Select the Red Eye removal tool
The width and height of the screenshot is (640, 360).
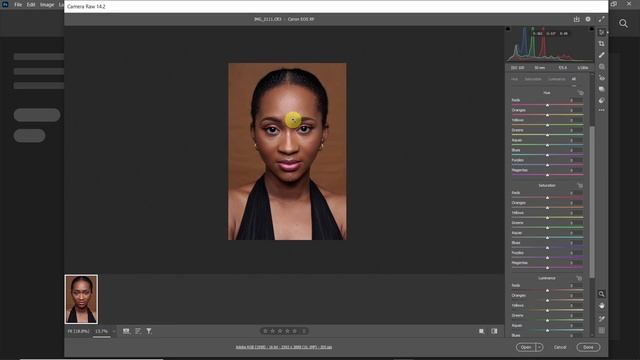602,78
